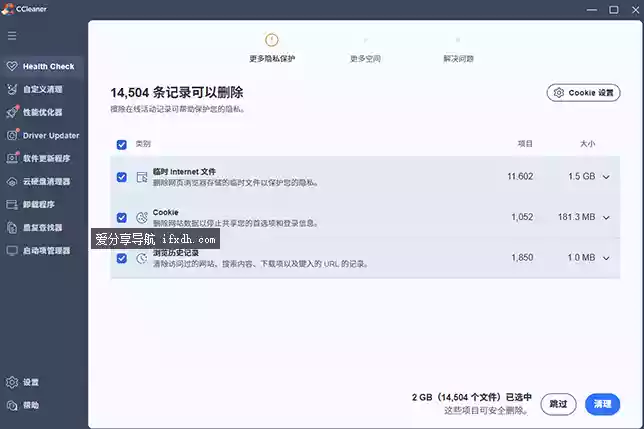Image resolution: width=644 pixels, height=429 pixels.
Task: Open 云硬盘清理器 in the sidebar
Action: [42, 181]
